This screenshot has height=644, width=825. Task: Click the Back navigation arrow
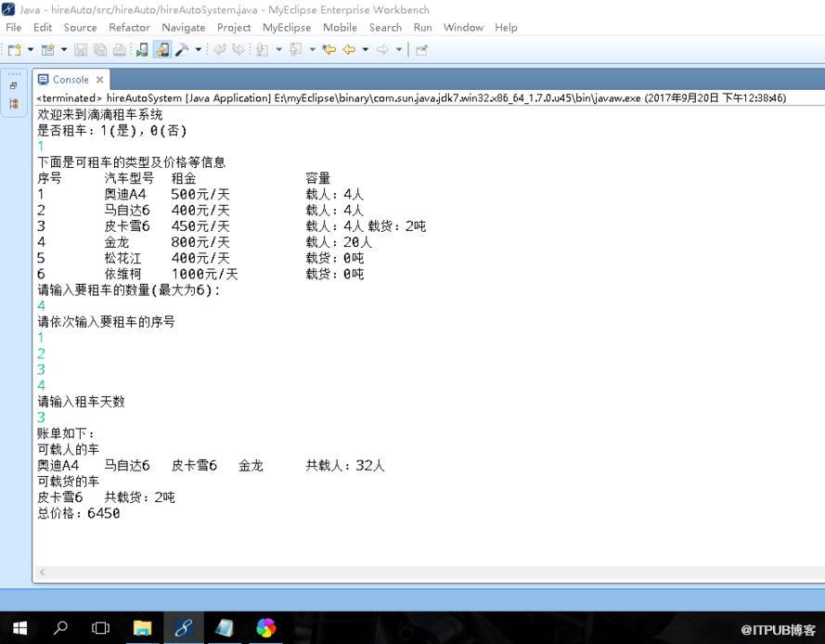coord(349,50)
